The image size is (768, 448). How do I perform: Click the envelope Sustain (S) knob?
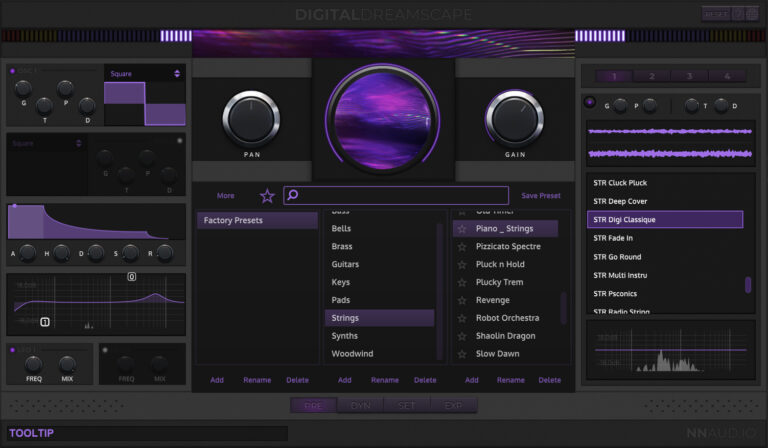[130, 253]
